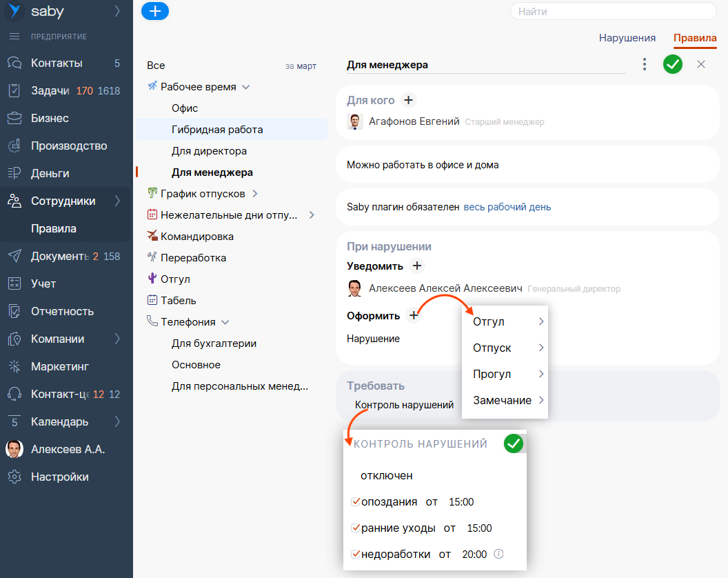Add a recipient next to 'Уведомить'
Viewport: 728px width, 578px height.
(416, 266)
